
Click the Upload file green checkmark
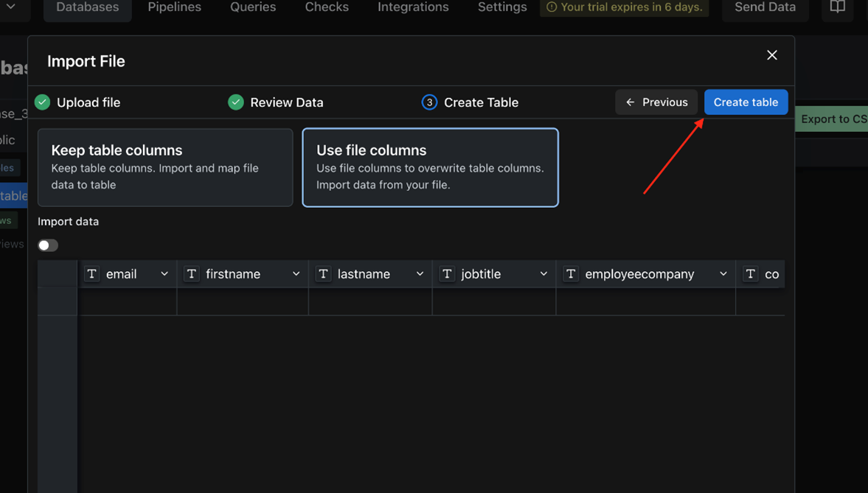click(43, 102)
